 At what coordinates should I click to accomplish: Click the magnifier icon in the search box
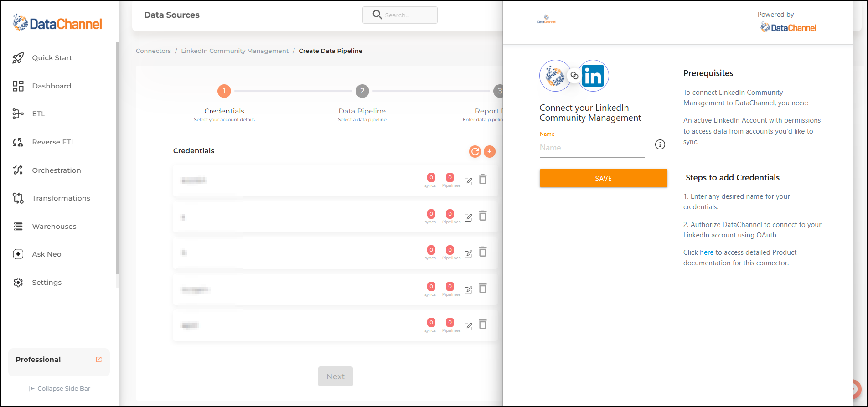pos(377,15)
